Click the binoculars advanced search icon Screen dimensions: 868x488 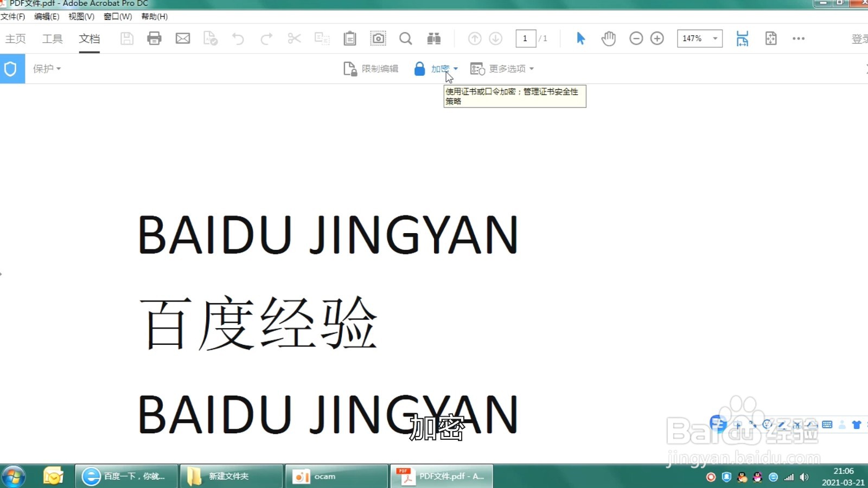point(434,38)
